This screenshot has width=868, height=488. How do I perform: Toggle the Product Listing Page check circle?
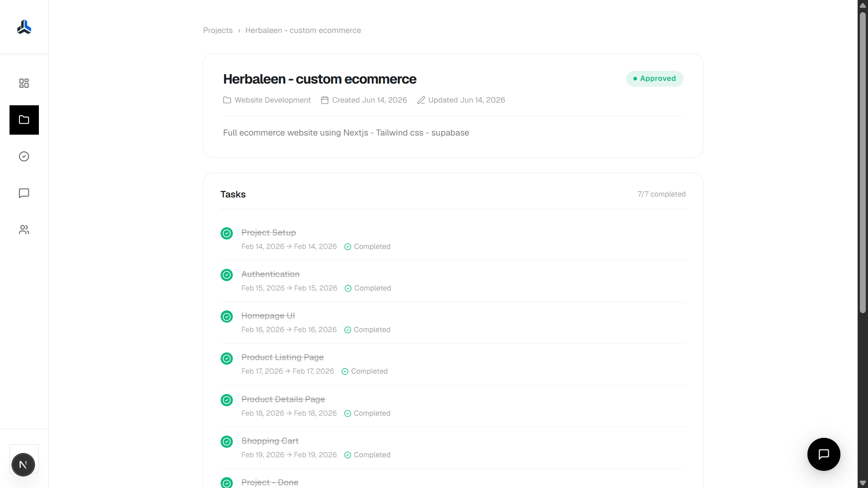tap(226, 358)
